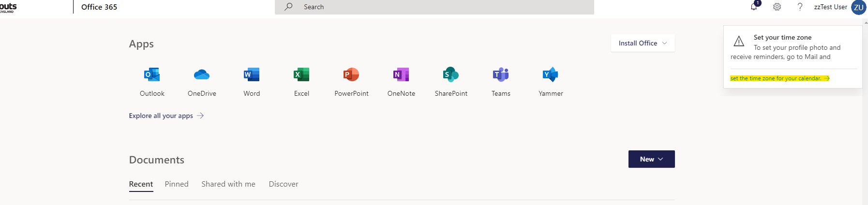
Task: Expand the New document dropdown
Action: click(x=651, y=159)
